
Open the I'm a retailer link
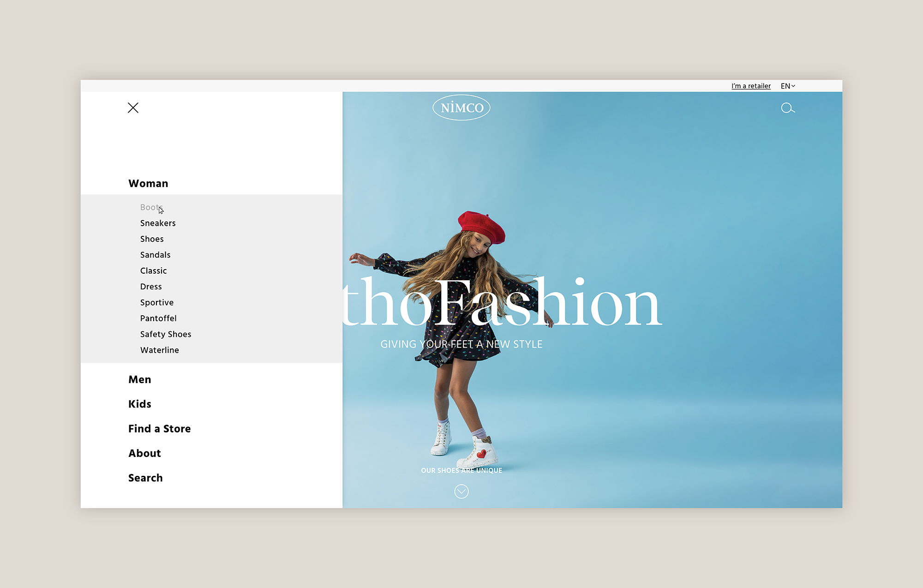coord(751,86)
